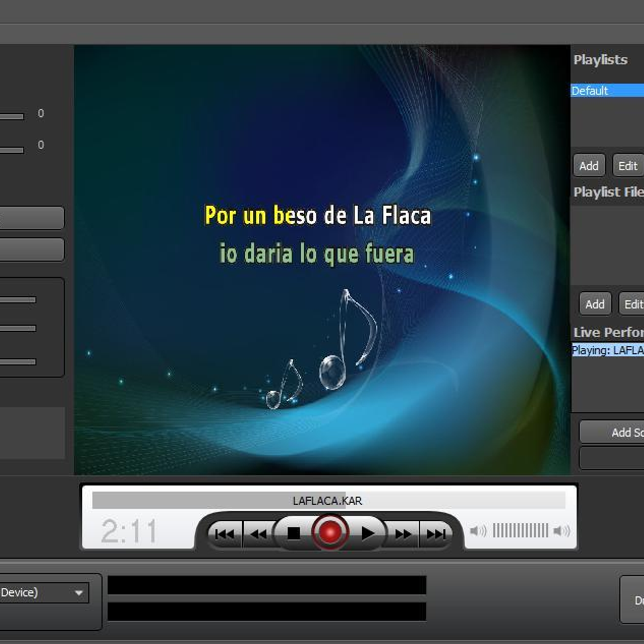Click Add button under Playlist Files
The height and width of the screenshot is (644, 644).
pos(595,304)
